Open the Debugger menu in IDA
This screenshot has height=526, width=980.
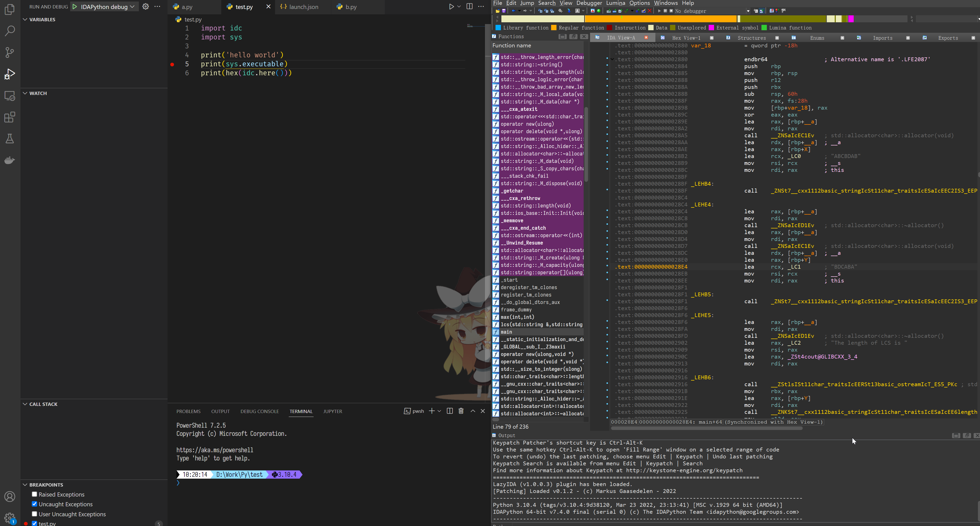pos(589,3)
